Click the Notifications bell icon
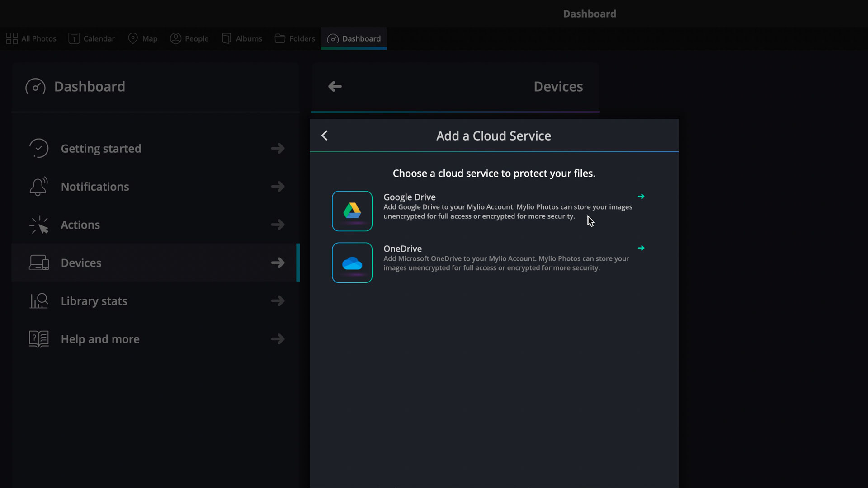 coord(39,186)
